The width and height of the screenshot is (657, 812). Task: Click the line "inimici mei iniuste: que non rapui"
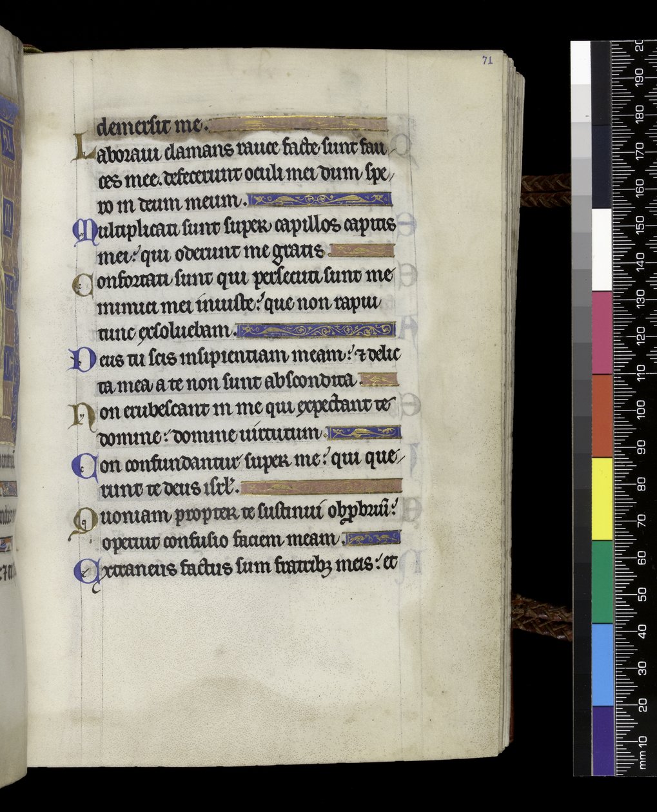(240, 304)
